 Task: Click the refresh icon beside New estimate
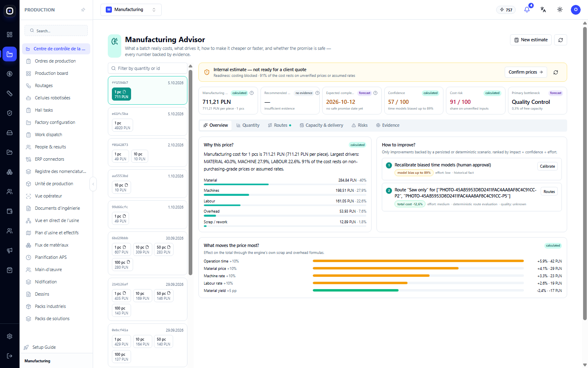561,40
